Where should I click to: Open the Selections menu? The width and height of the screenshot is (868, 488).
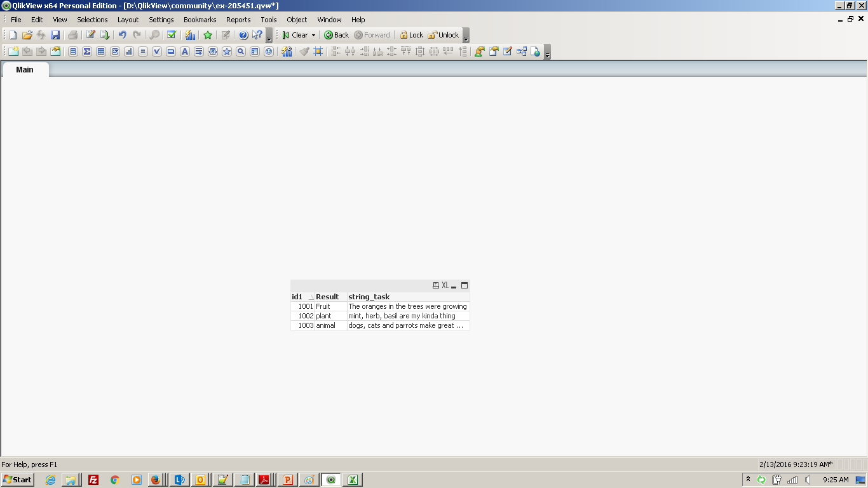92,20
